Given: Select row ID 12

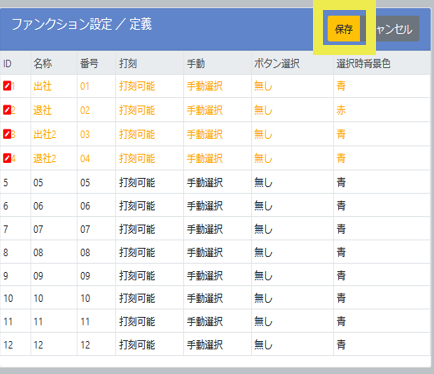Looking at the screenshot, I should coord(8,345).
